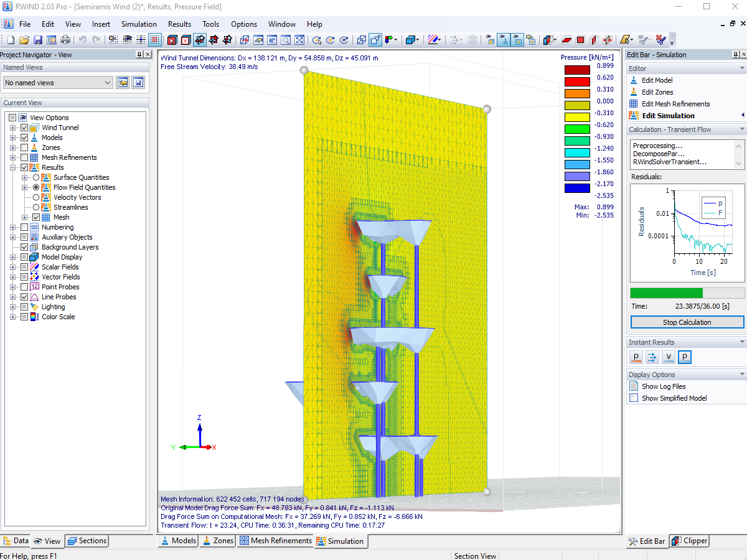
Task: Expand the Wind Tunnel tree node
Action: [12, 128]
